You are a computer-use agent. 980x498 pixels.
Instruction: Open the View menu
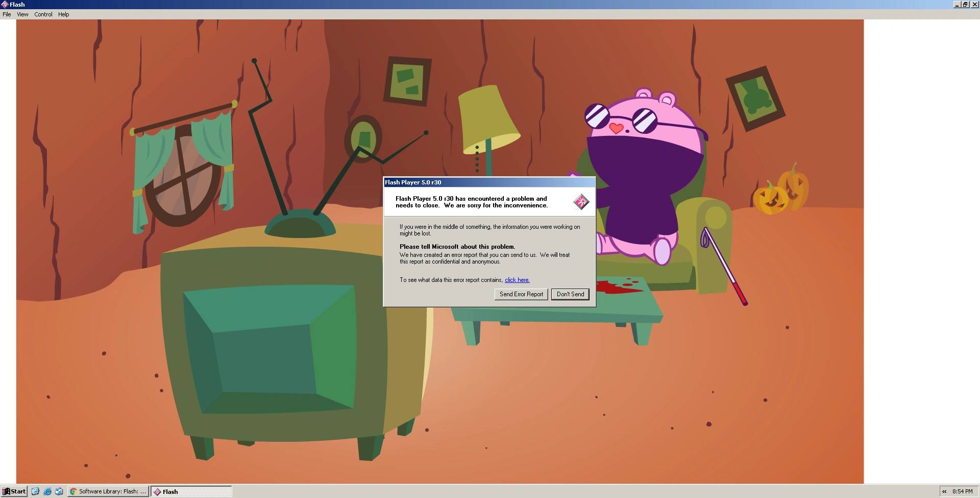click(x=22, y=14)
